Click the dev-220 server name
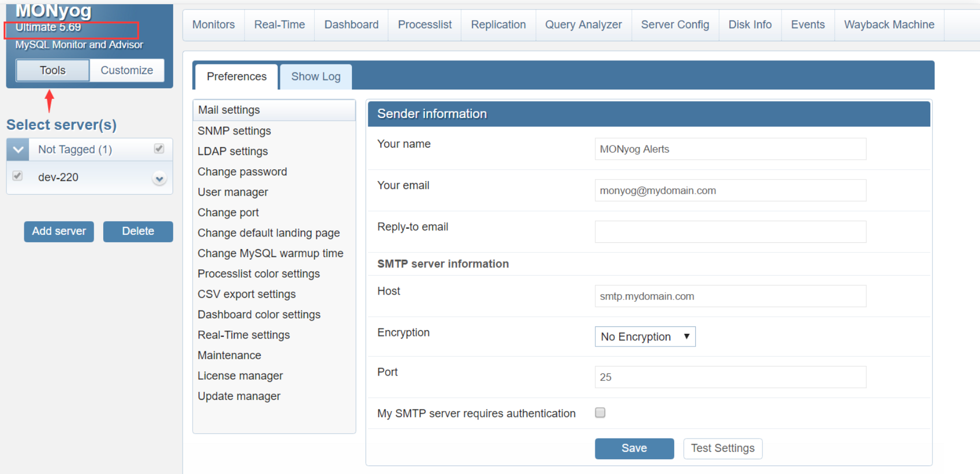This screenshot has width=980, height=474. pos(58,177)
